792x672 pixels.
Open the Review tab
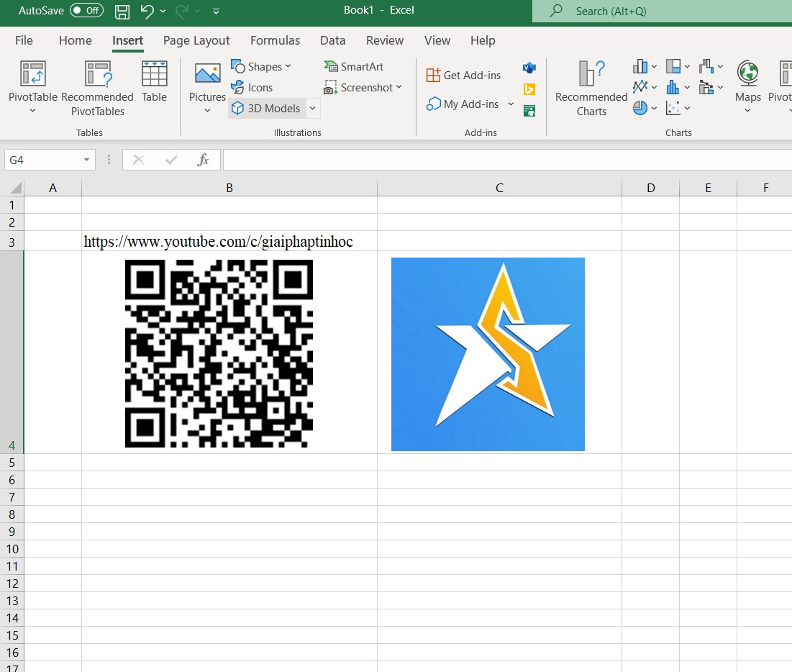pyautogui.click(x=384, y=40)
